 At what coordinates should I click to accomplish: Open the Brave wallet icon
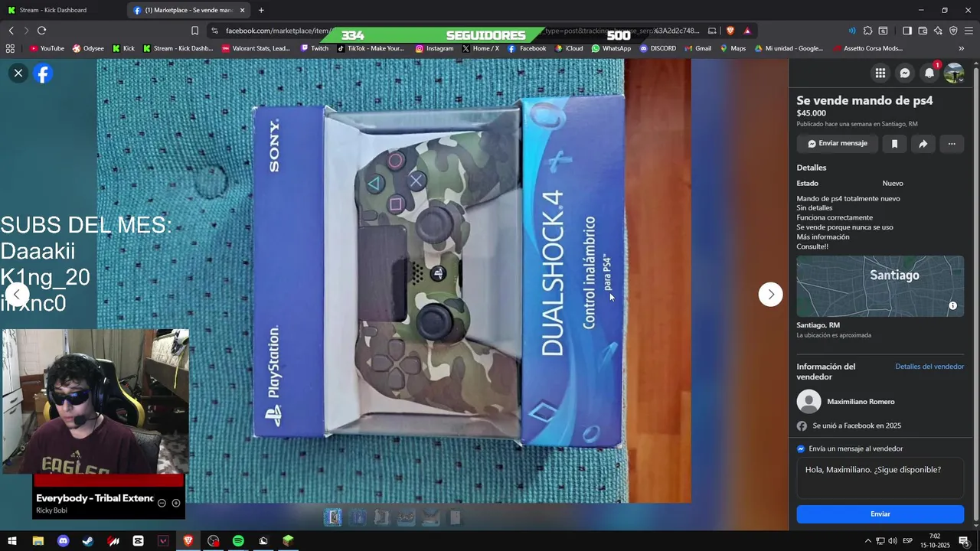[923, 31]
